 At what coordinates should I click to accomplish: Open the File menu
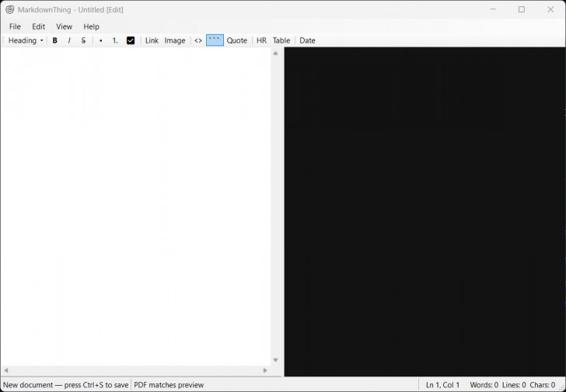[15, 26]
